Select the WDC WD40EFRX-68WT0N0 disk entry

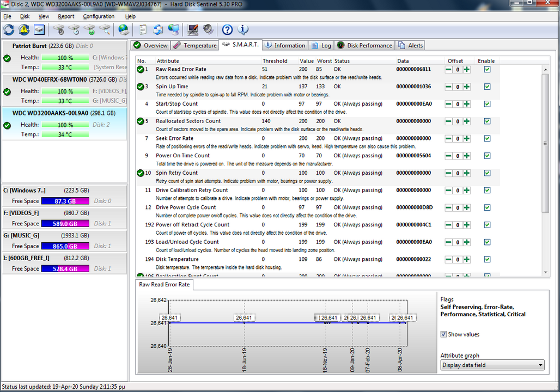(65, 91)
